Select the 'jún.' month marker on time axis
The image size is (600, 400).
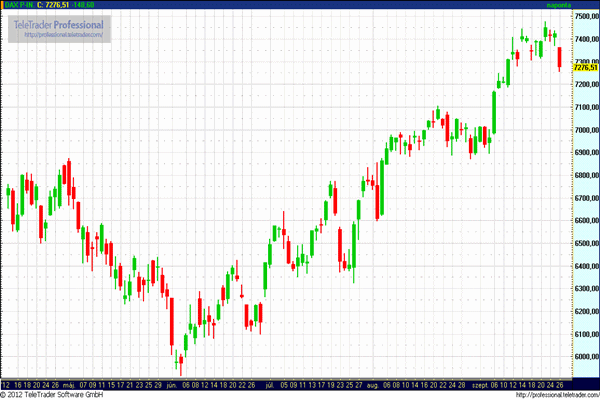(171, 383)
